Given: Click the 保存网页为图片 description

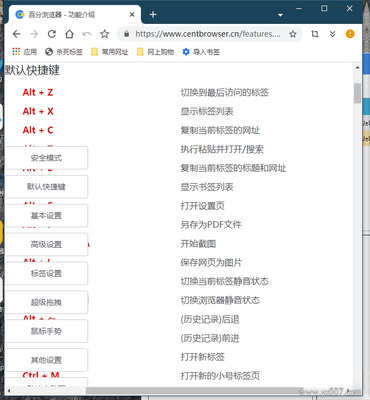Looking at the screenshot, I should click(x=211, y=263).
